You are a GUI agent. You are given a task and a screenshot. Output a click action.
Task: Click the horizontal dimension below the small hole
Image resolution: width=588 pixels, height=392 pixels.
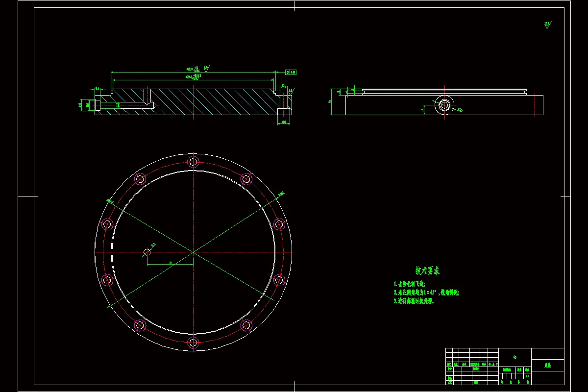point(170,263)
